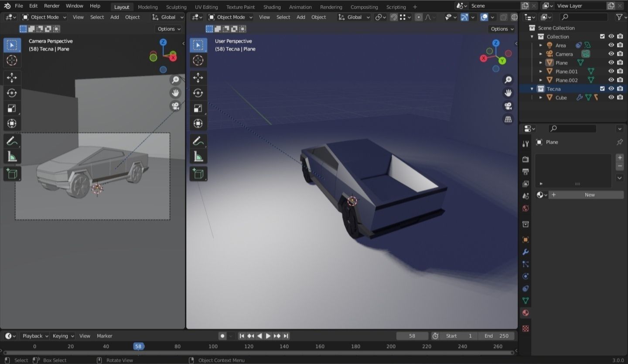Open the Tool properties tab

[526, 144]
